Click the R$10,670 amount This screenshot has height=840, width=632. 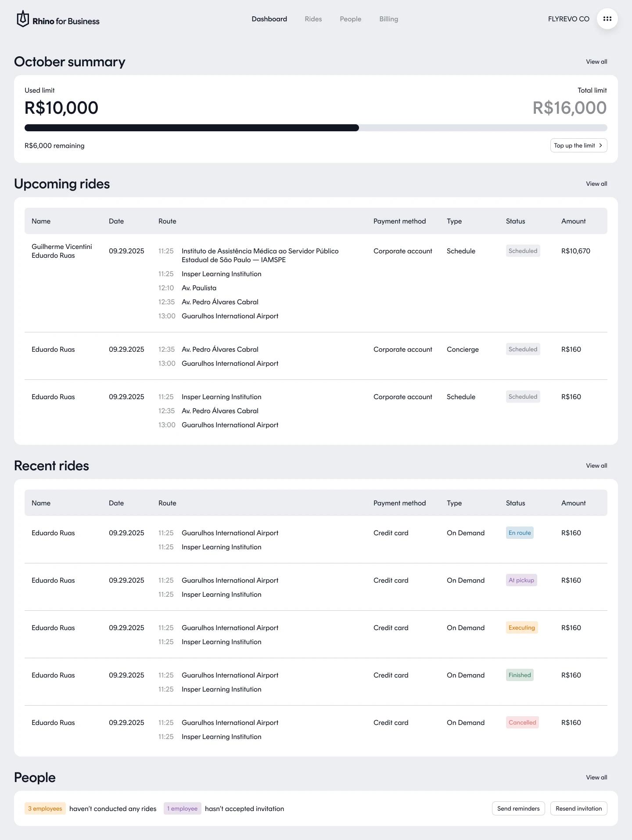point(576,251)
